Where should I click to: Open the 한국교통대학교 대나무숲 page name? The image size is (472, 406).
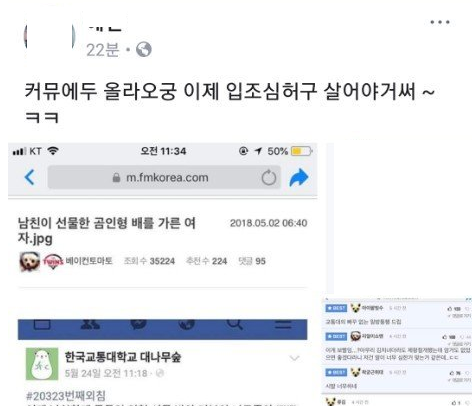tap(123, 357)
